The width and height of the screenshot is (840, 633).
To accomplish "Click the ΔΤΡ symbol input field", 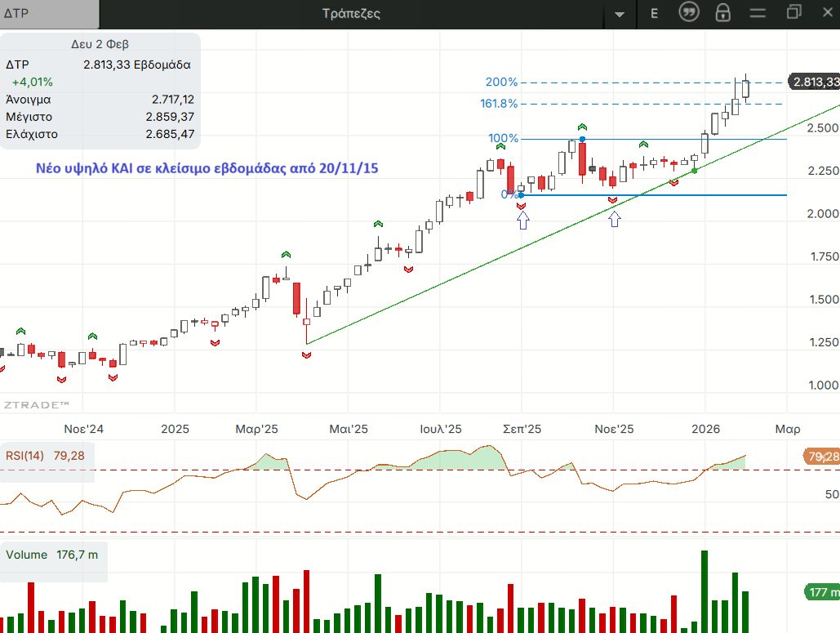I will [x=49, y=14].
